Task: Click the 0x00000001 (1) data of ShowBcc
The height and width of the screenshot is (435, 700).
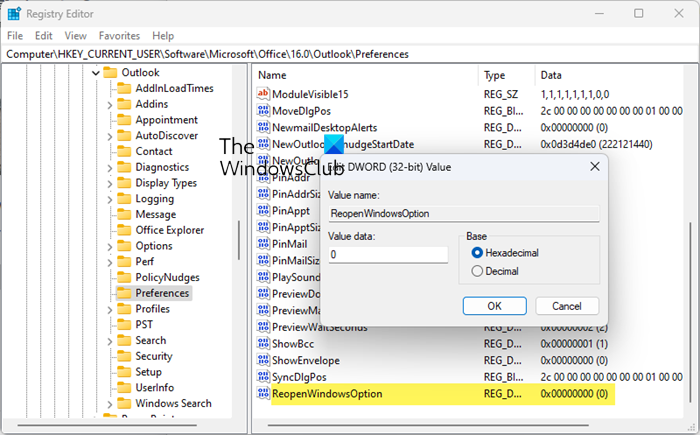Action: click(574, 344)
